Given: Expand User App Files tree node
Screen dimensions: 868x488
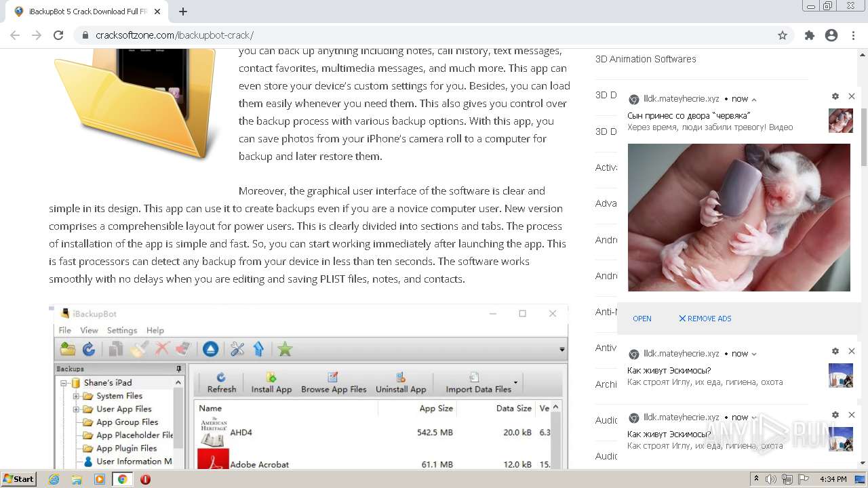Looking at the screenshot, I should (77, 409).
